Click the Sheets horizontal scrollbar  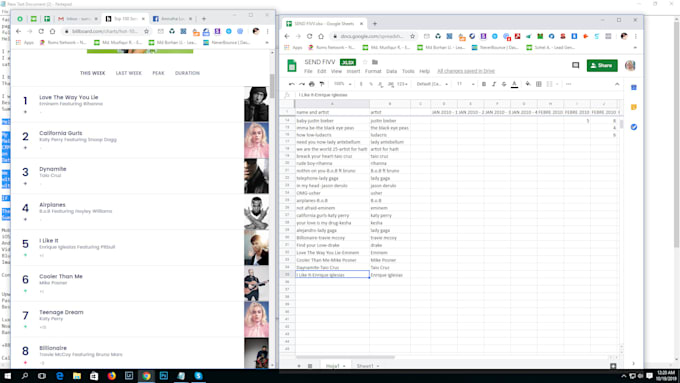345,357
